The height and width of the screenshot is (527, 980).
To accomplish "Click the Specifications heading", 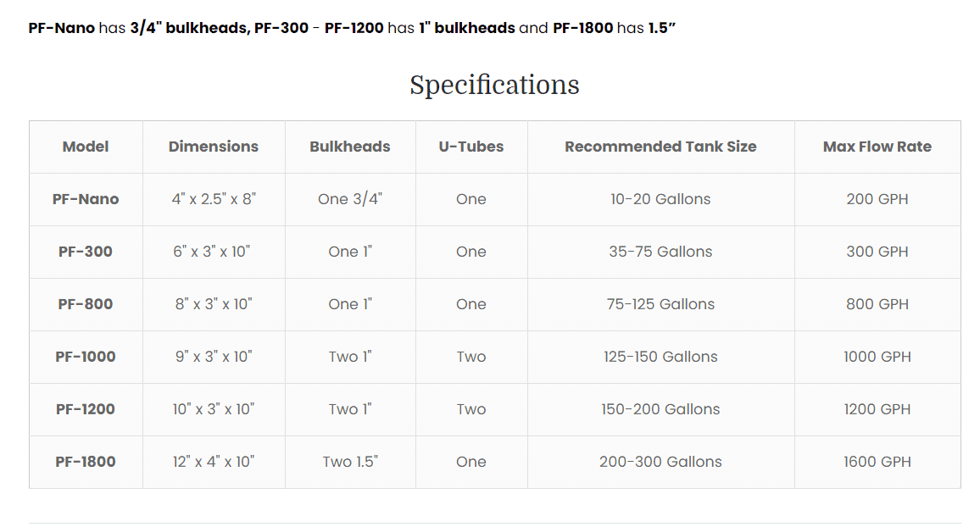I will (x=494, y=85).
